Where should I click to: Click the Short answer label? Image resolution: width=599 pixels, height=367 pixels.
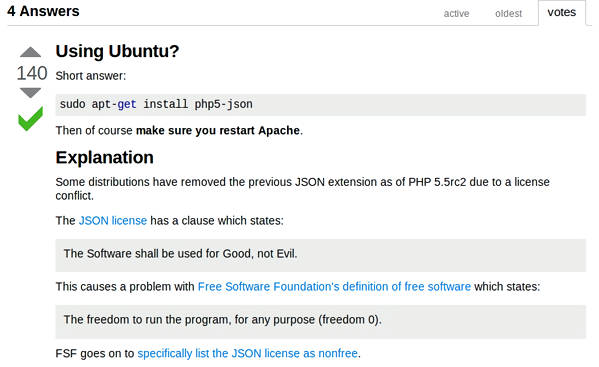[91, 76]
